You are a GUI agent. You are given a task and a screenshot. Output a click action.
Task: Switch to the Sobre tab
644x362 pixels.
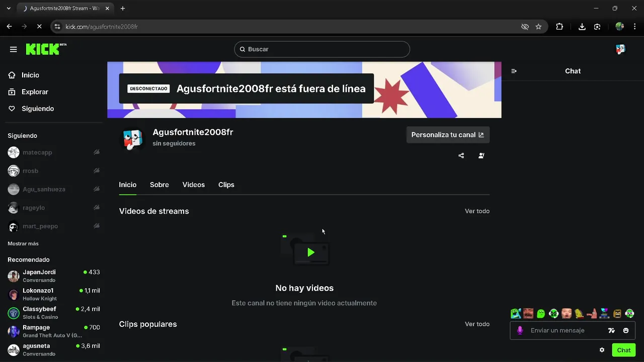tap(159, 185)
